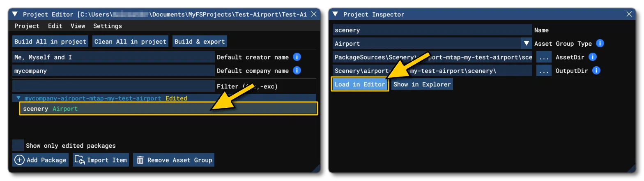Image resolution: width=644 pixels, height=181 pixels.
Task: Click Import Item button
Action: pos(101,160)
